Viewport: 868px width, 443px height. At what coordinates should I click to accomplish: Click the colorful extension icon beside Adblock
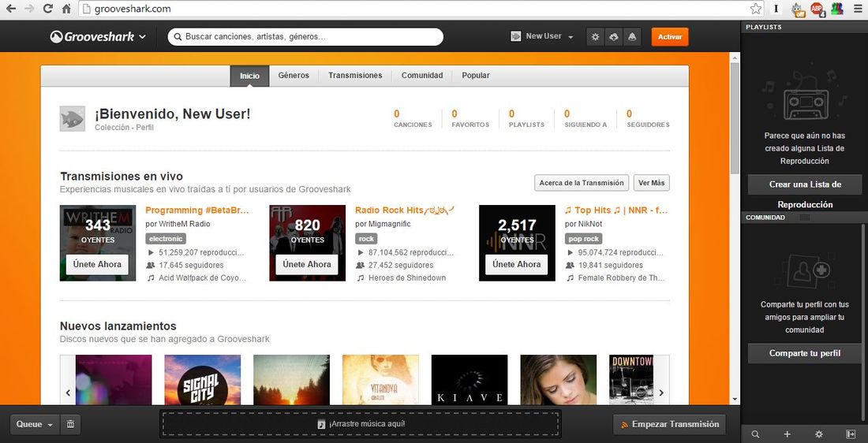click(x=837, y=9)
